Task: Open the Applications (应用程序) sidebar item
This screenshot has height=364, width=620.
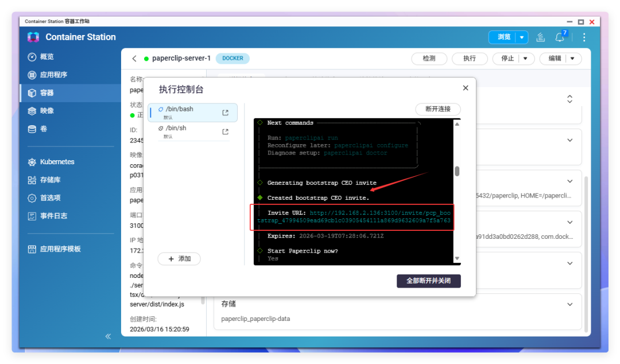Action: pyautogui.click(x=70, y=75)
